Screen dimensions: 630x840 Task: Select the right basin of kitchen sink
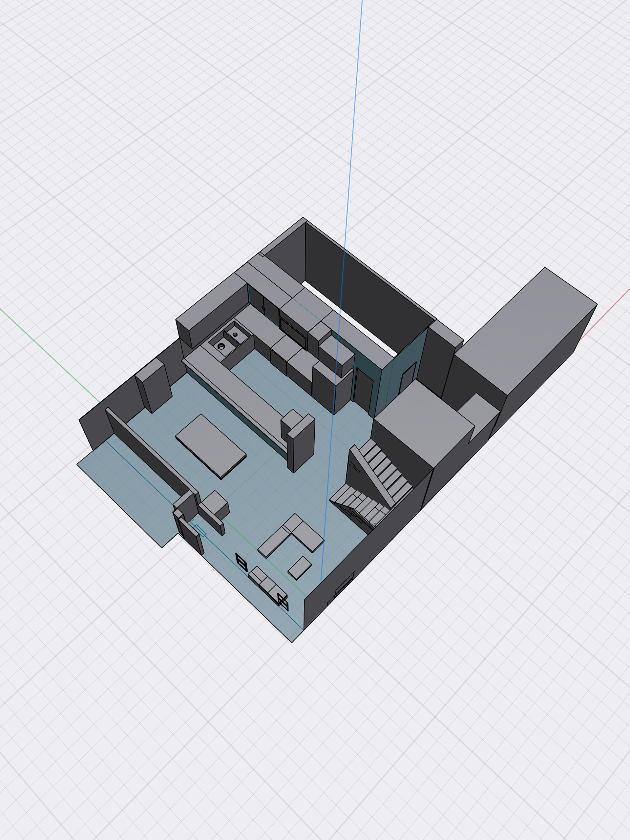pos(236,334)
